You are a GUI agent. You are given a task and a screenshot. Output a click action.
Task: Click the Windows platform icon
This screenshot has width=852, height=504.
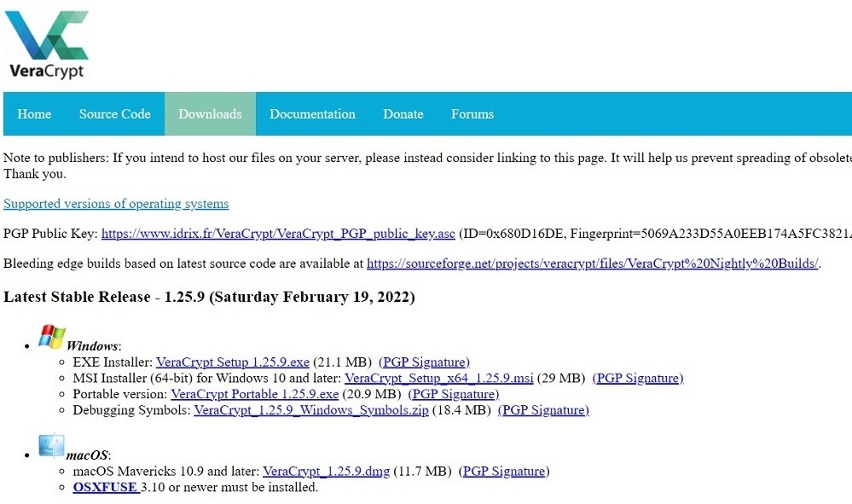tap(53, 336)
